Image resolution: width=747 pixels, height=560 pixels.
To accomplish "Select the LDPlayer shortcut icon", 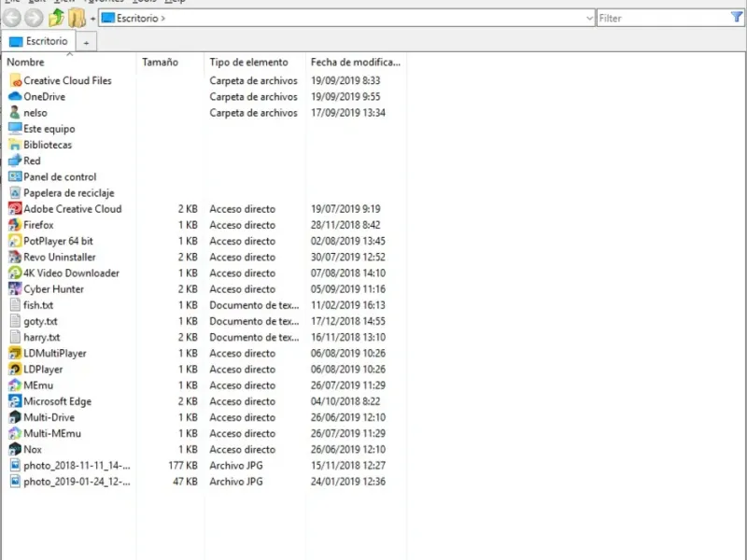I will 15,369.
